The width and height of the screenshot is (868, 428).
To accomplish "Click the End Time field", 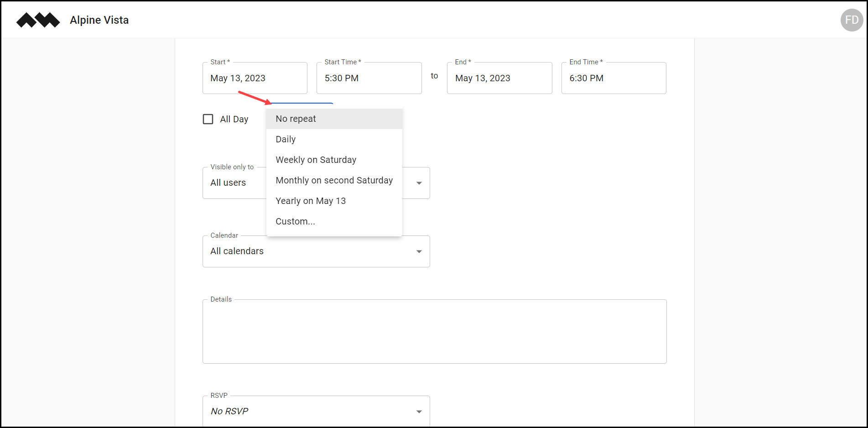I will (x=614, y=78).
